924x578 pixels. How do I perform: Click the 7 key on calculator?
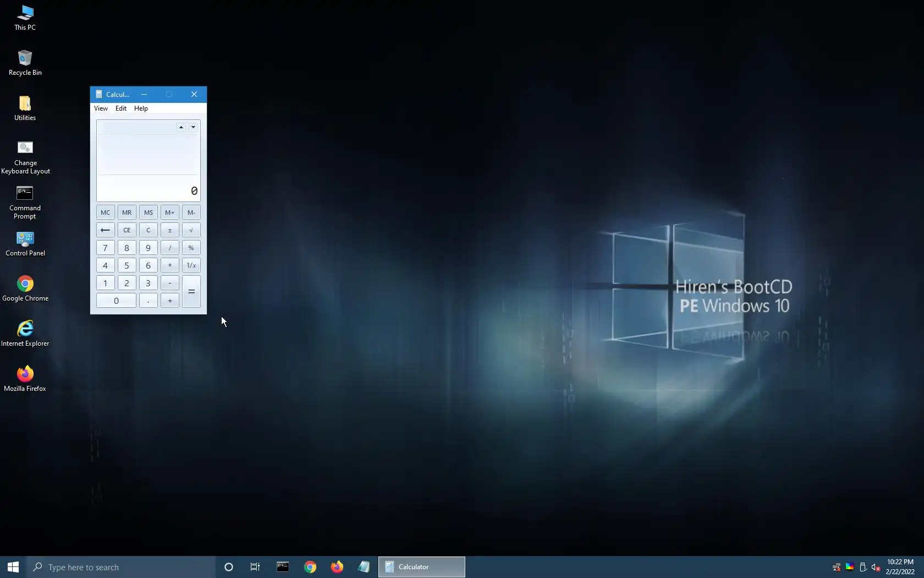click(x=105, y=248)
